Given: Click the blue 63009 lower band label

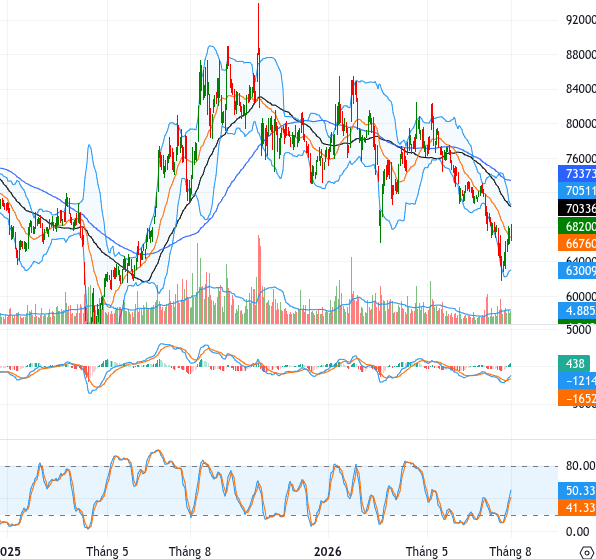Looking at the screenshot, I should 577,271.
